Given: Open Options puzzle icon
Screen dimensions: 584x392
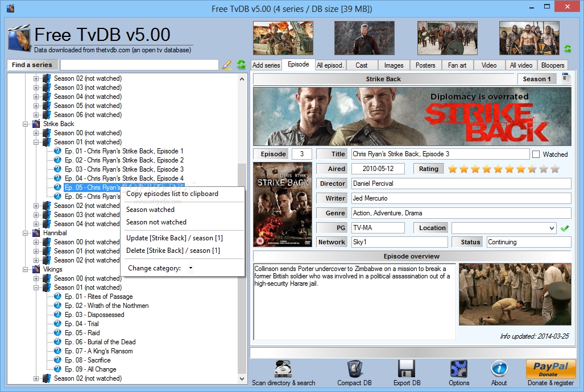Looking at the screenshot, I should [459, 369].
